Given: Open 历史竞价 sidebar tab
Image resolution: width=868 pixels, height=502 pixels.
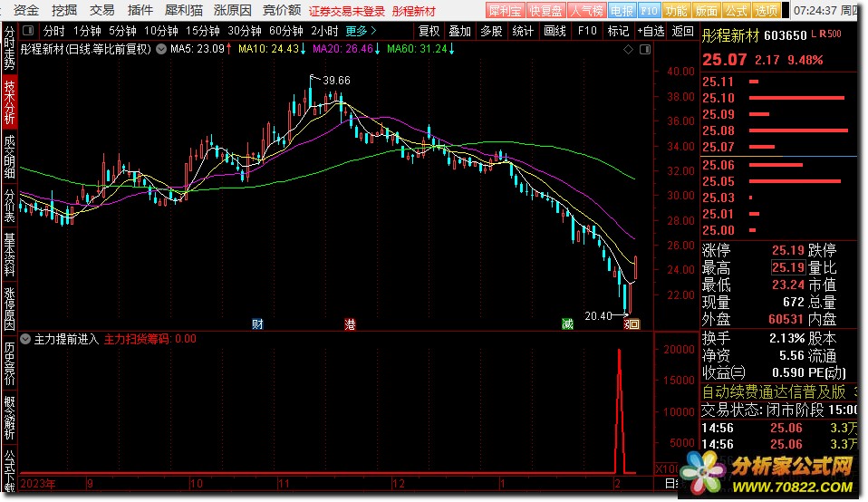Looking at the screenshot, I should [9, 363].
